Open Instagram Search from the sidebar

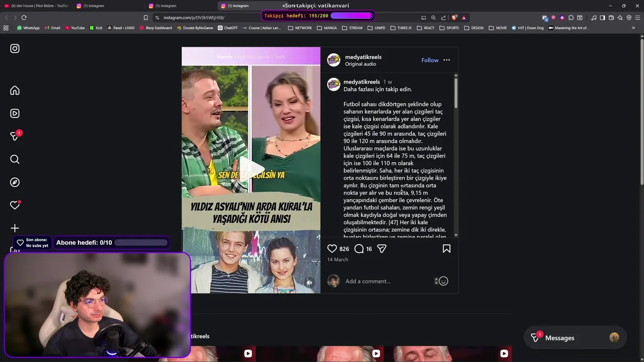tap(15, 159)
